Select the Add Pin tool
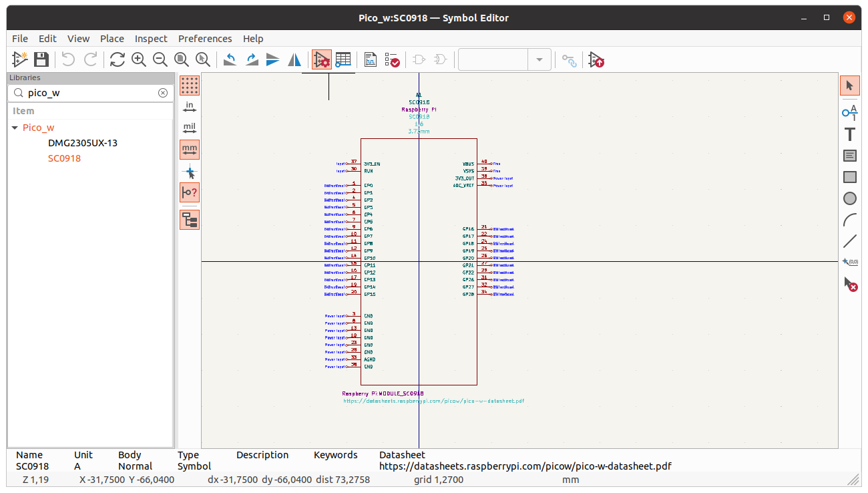 coord(850,113)
